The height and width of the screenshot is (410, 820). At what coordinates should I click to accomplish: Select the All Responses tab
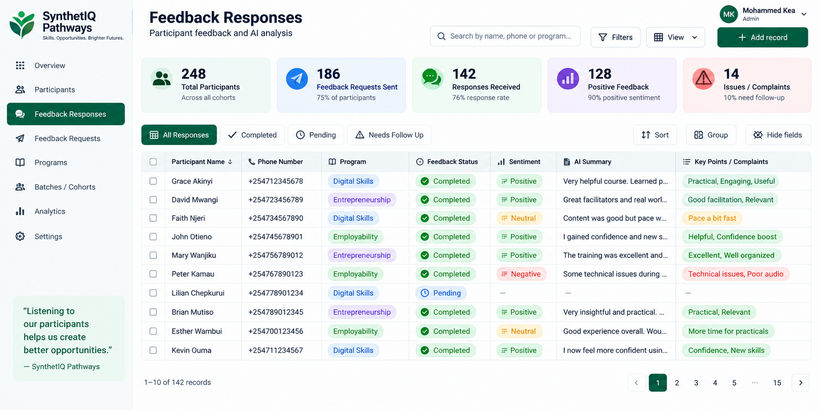coord(179,135)
